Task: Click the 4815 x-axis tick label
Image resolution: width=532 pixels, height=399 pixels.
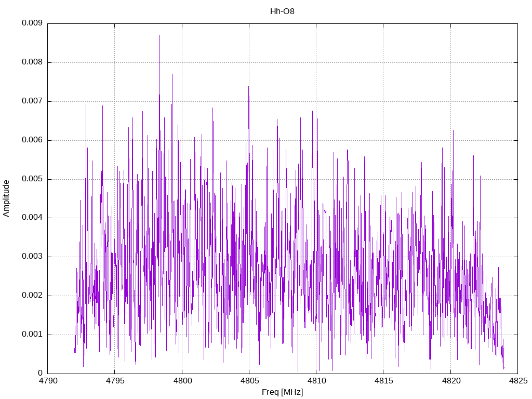Action: pos(384,381)
